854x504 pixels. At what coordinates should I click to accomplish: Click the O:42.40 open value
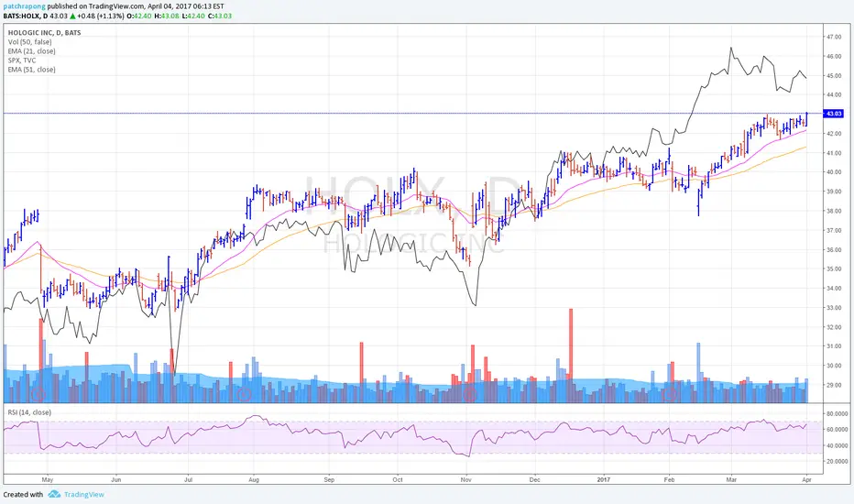(x=139, y=16)
